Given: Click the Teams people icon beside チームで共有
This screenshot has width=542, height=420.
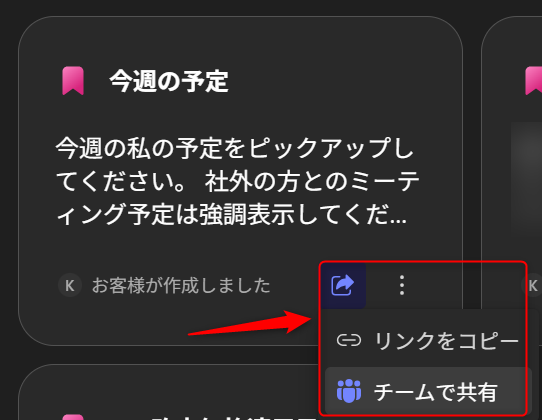Looking at the screenshot, I should 349,391.
